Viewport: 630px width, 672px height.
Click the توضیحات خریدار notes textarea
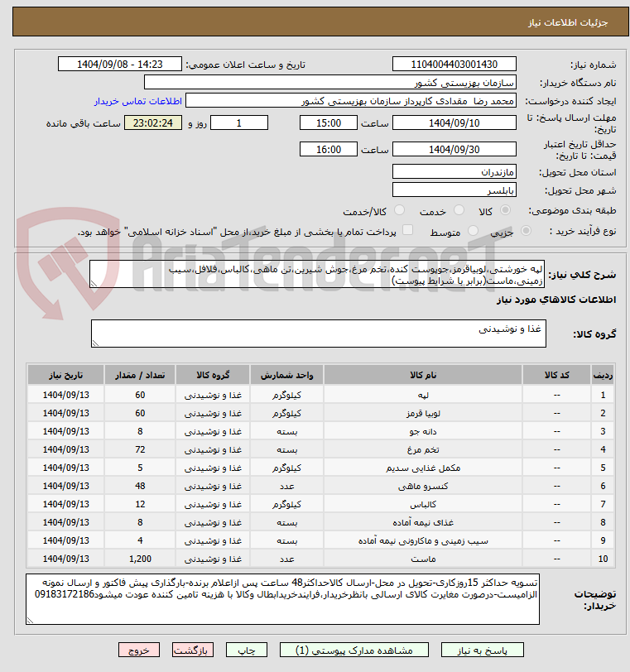282,599
